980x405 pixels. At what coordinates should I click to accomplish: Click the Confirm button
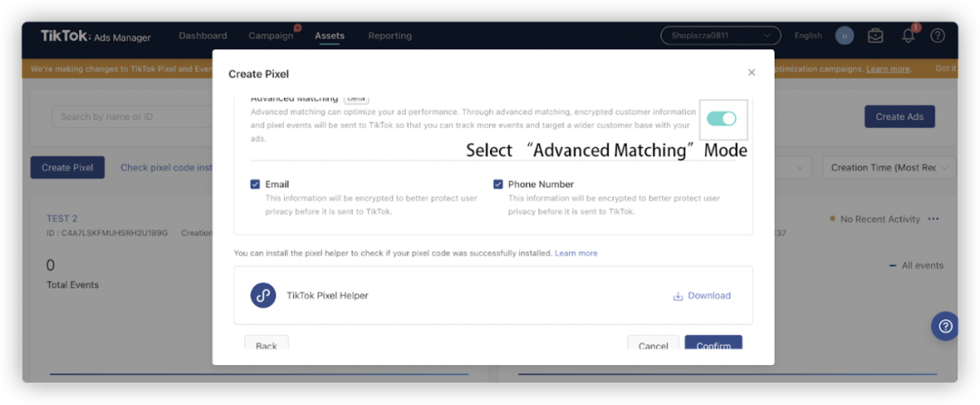tap(713, 343)
